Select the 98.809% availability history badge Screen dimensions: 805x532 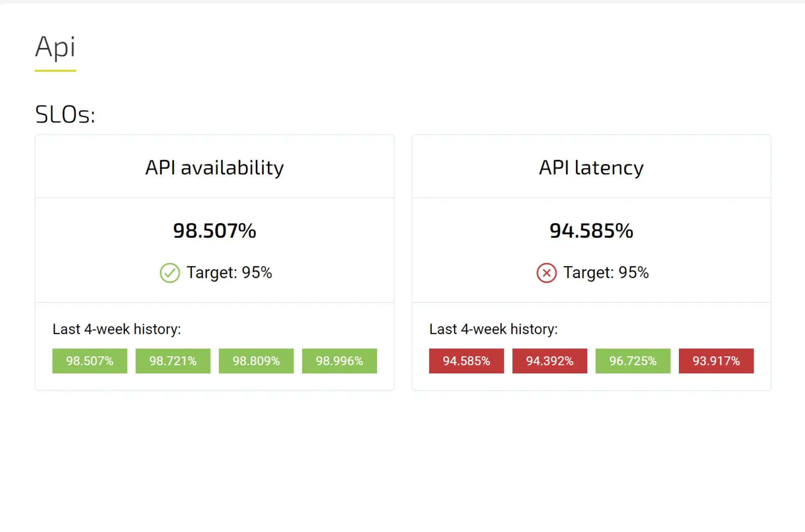[256, 361]
